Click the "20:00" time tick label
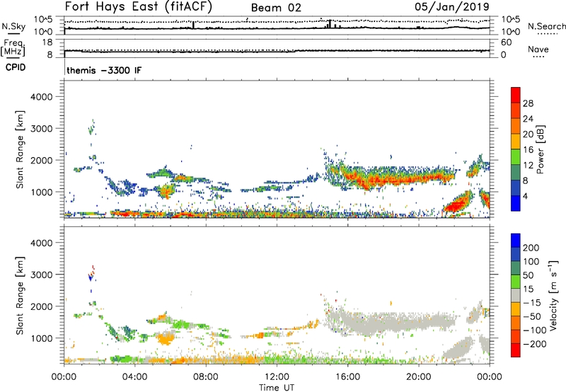The image size is (566, 392). point(418,377)
